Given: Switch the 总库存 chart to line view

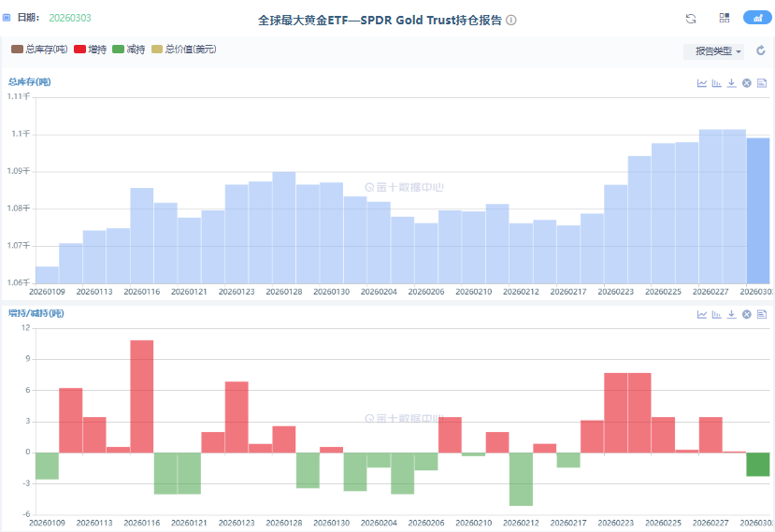Looking at the screenshot, I should coord(702,83).
